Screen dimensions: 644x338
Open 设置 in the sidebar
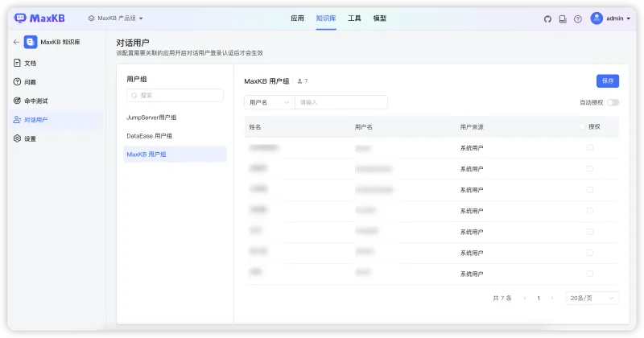pos(56,138)
